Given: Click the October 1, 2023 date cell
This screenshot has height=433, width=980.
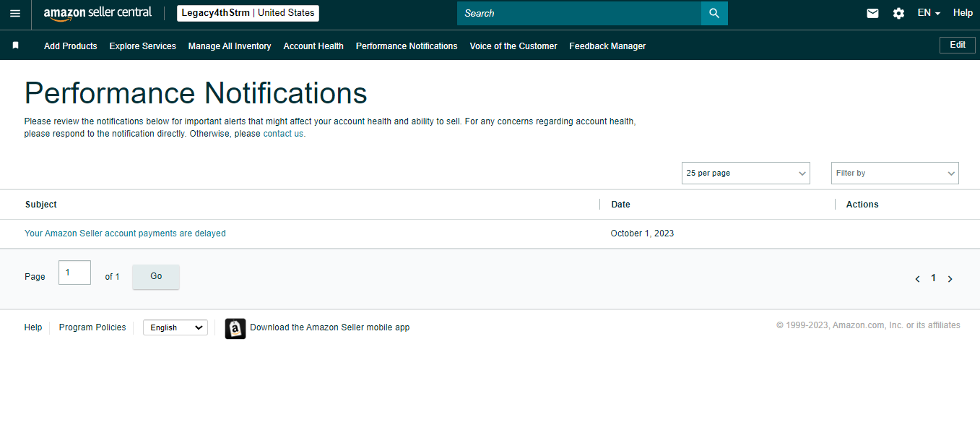Looking at the screenshot, I should click(x=642, y=233).
